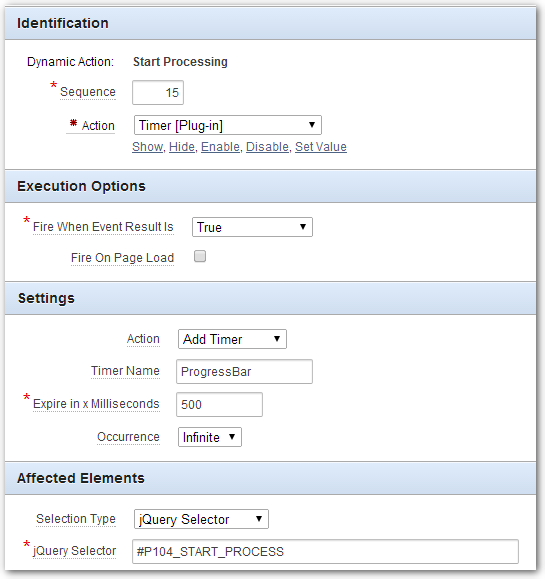The width and height of the screenshot is (545, 579).
Task: Click the Set Value quick-pick link
Action: click(x=321, y=147)
